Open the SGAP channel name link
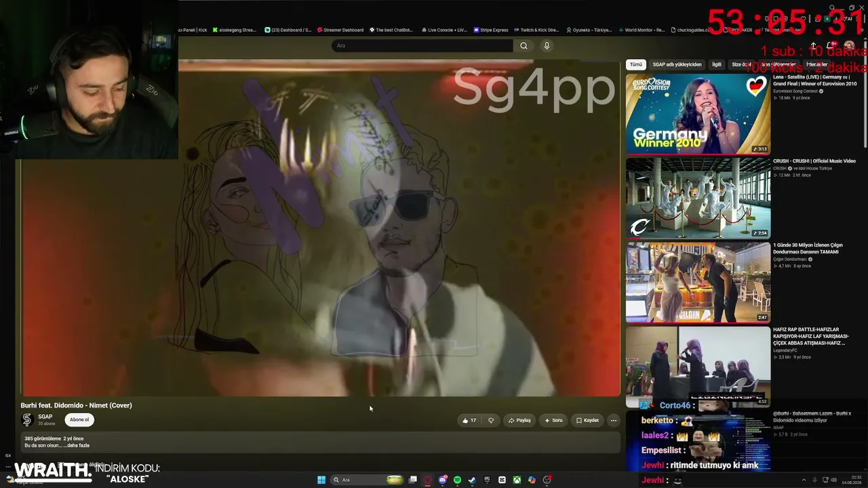 coord(45,417)
